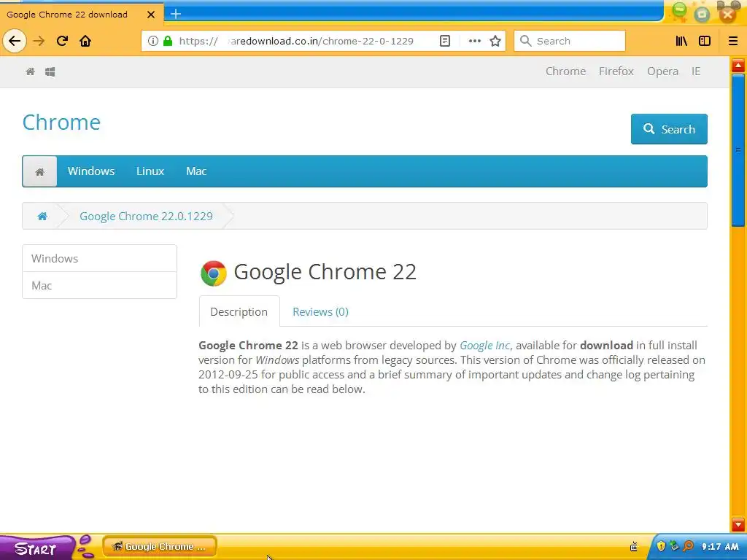Open the Library bookshelf icon
This screenshot has width=747, height=560.
[x=681, y=41]
